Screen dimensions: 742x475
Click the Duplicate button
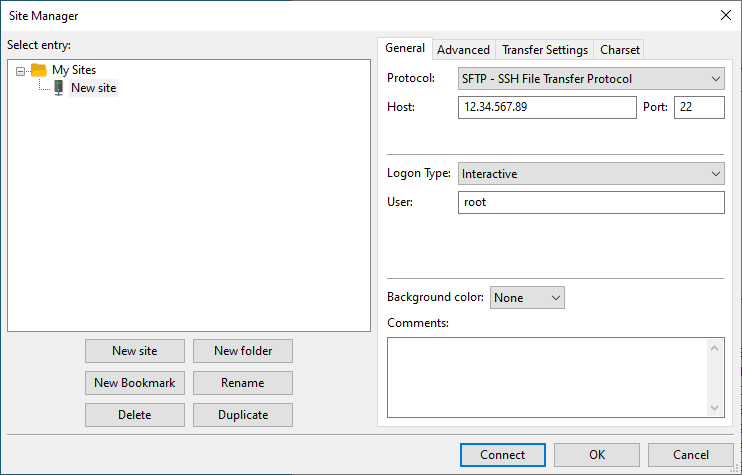[243, 415]
